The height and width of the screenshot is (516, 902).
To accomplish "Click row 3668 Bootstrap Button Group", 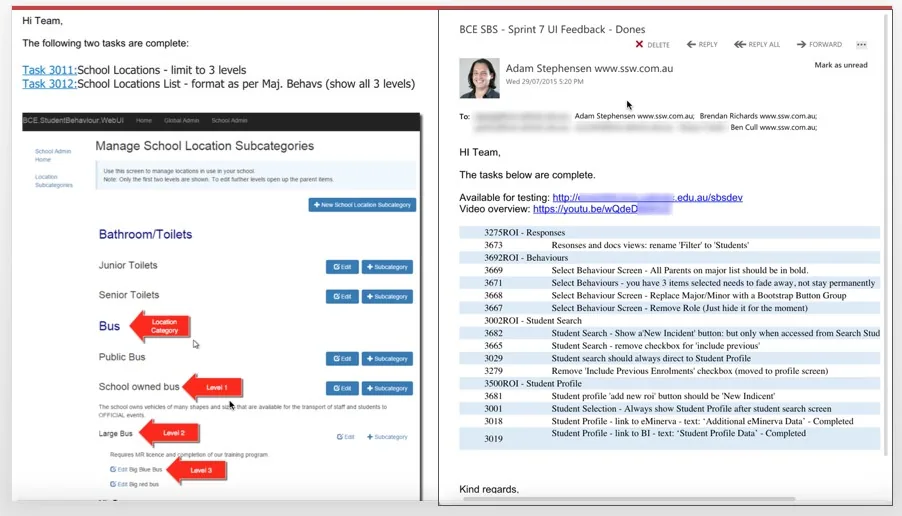I will click(669, 296).
